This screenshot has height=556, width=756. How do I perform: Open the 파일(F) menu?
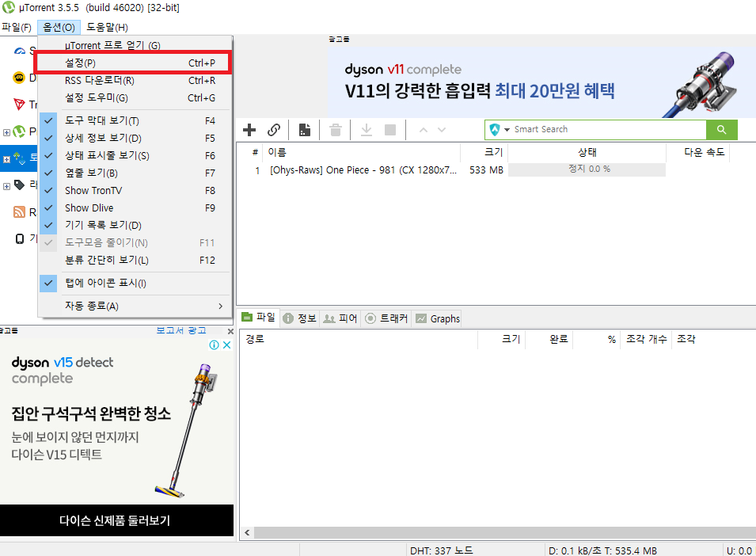coord(17,28)
